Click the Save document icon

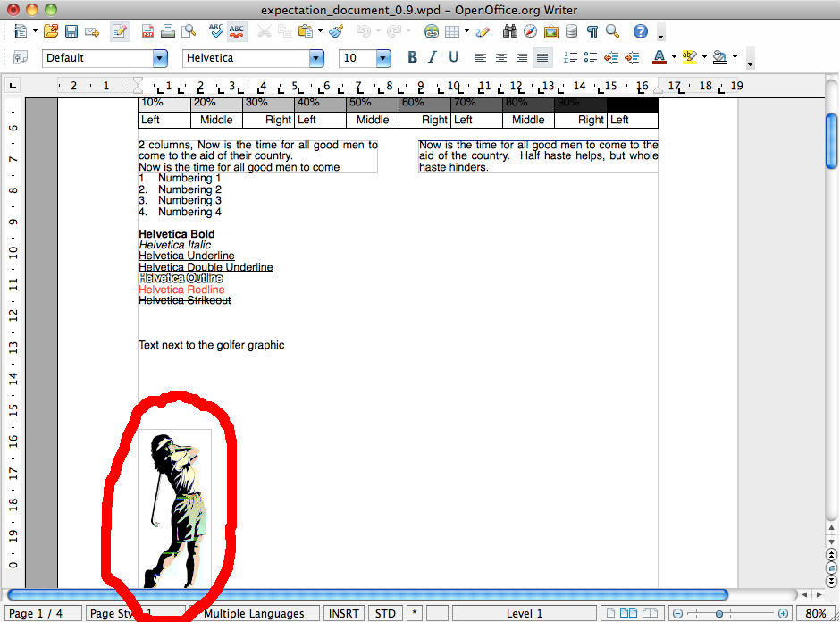(71, 32)
